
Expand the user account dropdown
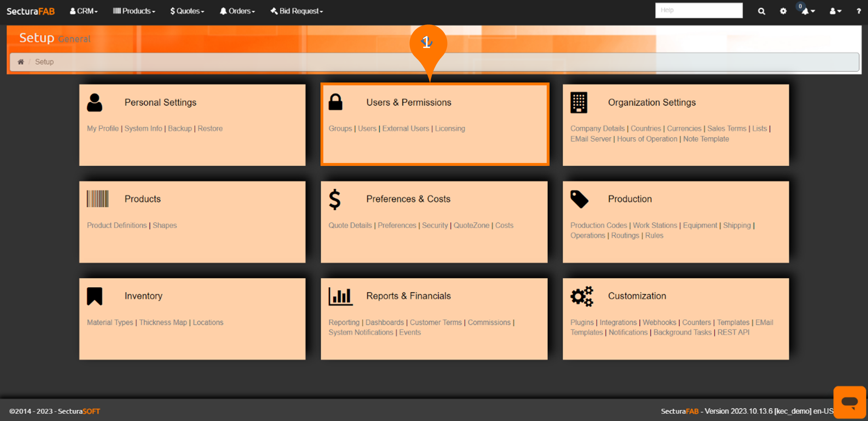pos(835,11)
